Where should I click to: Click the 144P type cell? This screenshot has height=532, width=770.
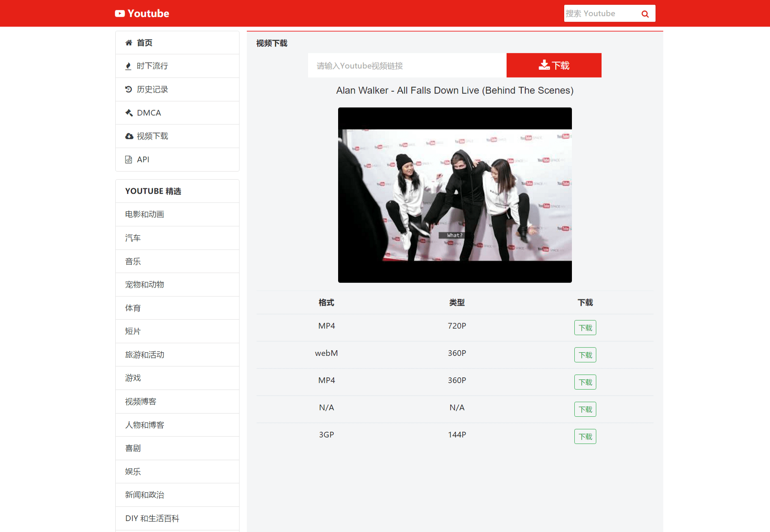[457, 435]
